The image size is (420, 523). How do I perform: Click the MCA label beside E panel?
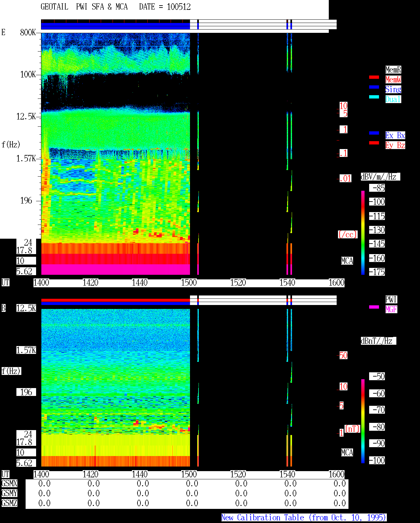point(347,261)
